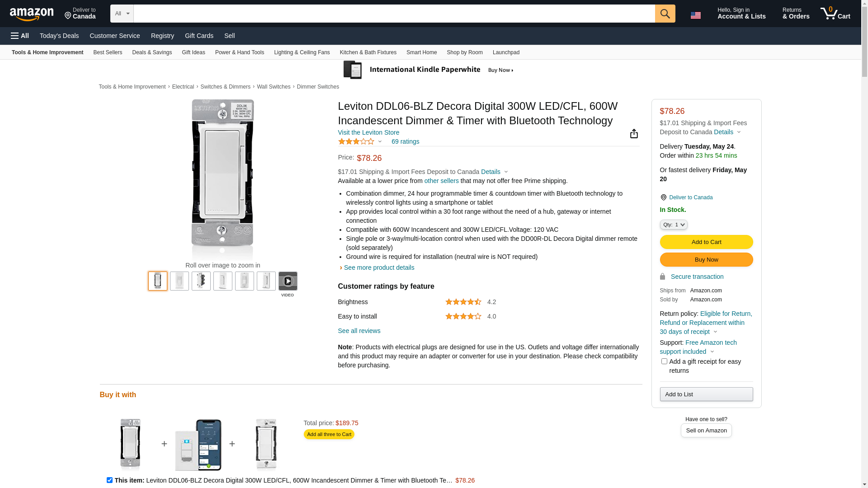Expand See more product details
This screenshot has height=488, width=868.
coord(379,267)
